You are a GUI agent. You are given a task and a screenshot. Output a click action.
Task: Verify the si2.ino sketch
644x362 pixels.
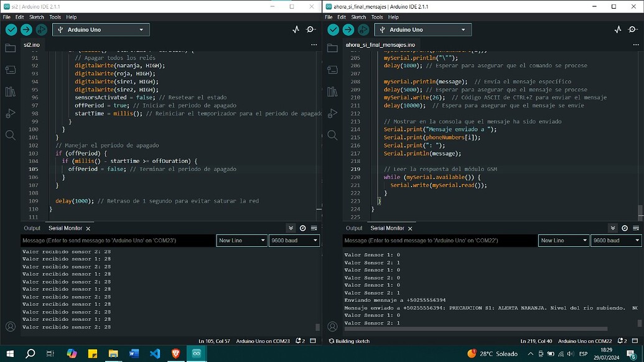coord(10,29)
